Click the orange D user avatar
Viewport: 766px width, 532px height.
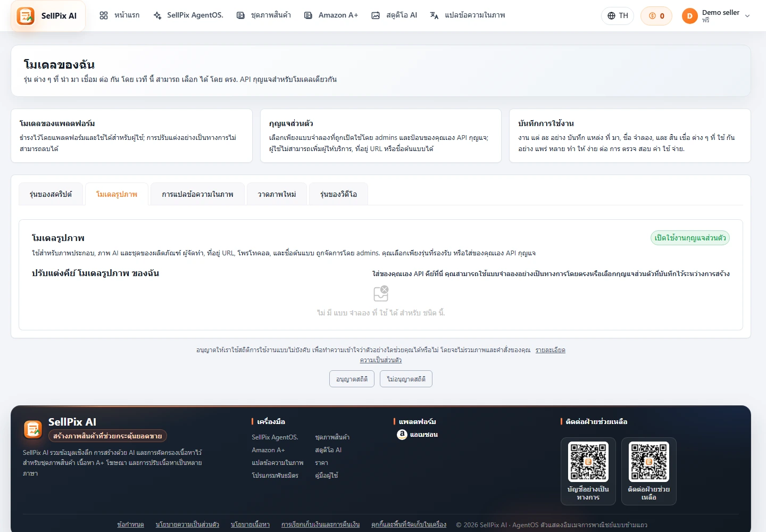click(690, 16)
